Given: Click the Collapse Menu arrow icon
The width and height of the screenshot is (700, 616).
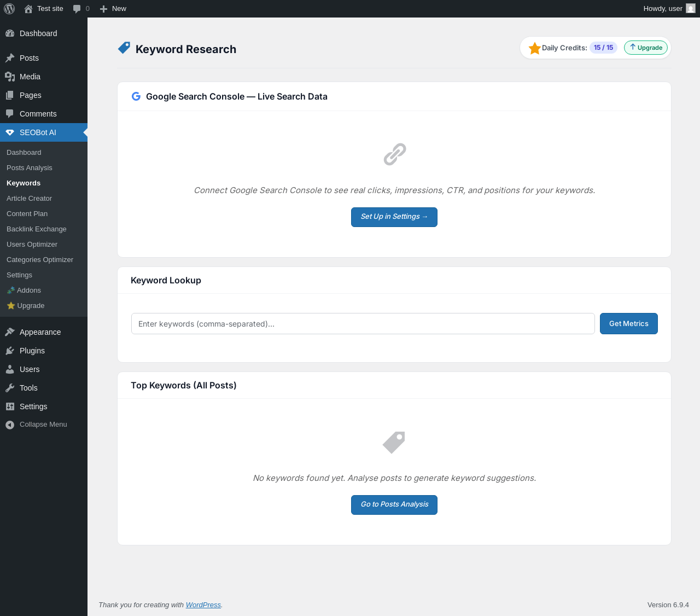Looking at the screenshot, I should click(10, 425).
